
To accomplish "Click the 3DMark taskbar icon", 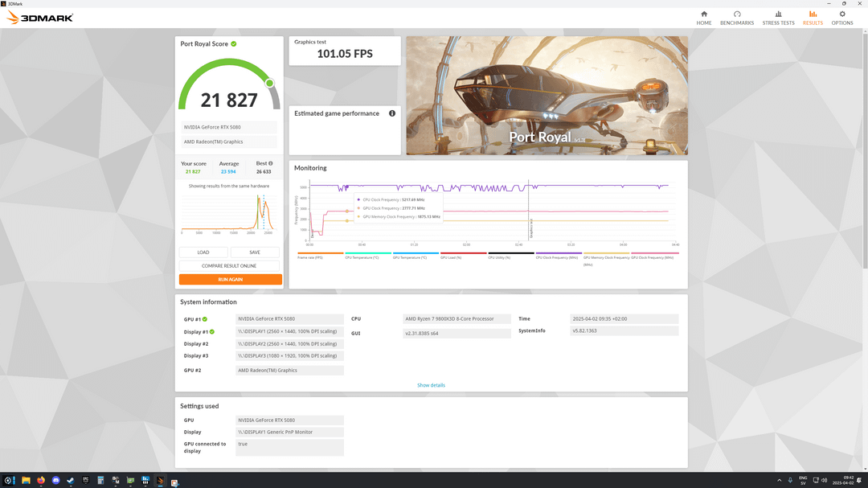I will (160, 481).
